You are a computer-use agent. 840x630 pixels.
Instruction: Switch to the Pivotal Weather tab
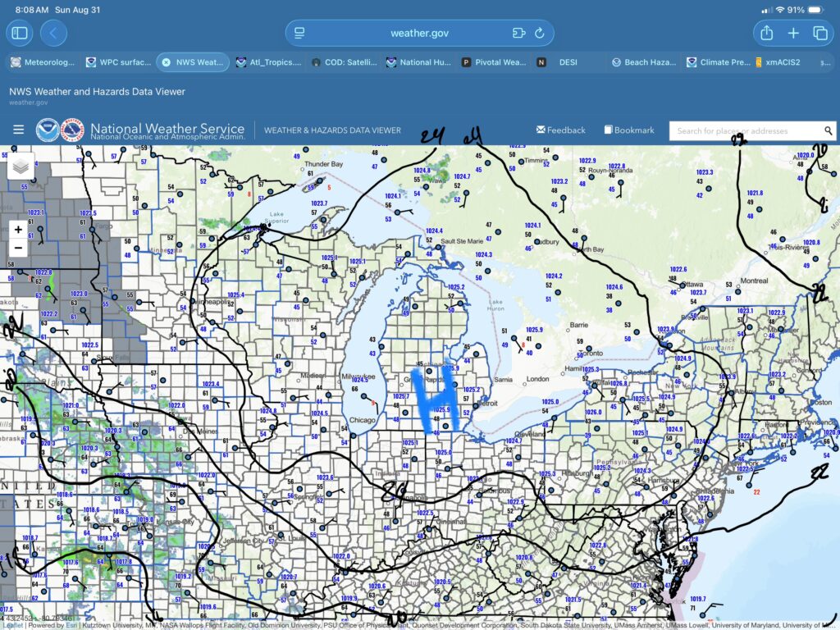tap(493, 62)
